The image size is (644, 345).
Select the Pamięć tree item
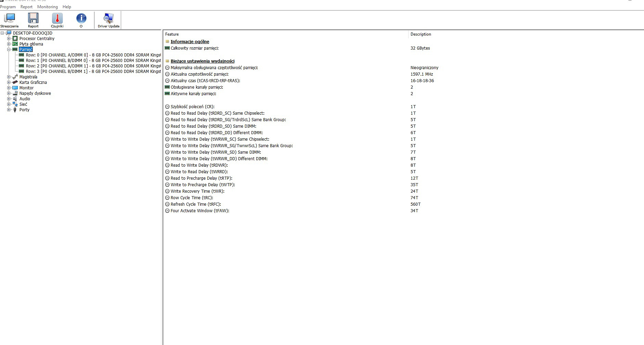click(26, 50)
